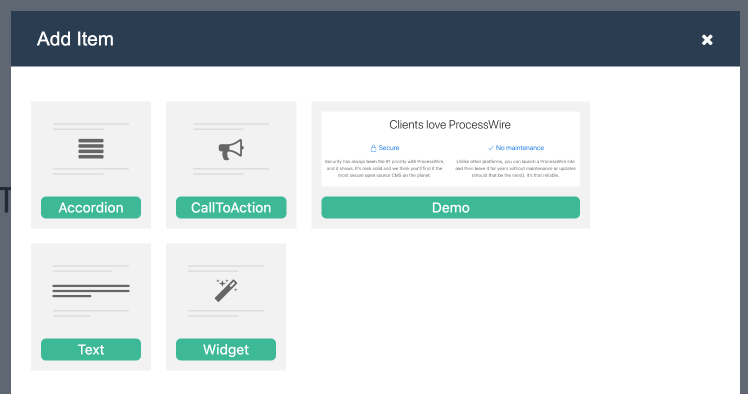Click the CallToAction megaphone icon
The width and height of the screenshot is (748, 394).
231,149
